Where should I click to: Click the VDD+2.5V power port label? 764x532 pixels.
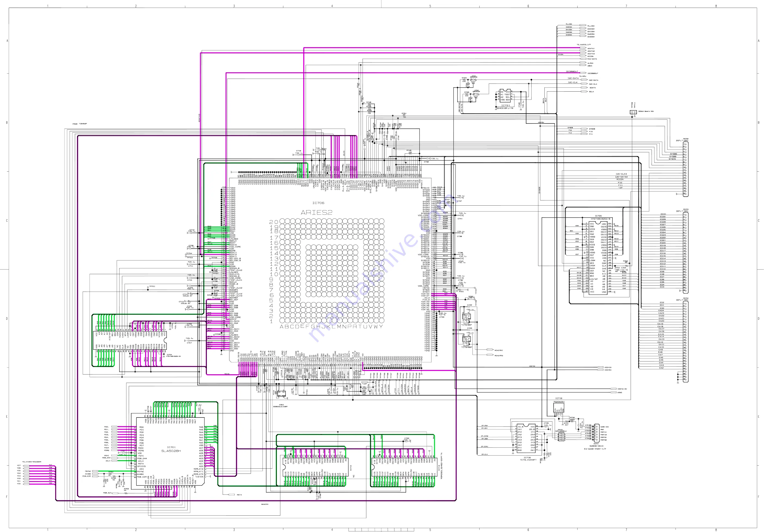[x=622, y=389]
